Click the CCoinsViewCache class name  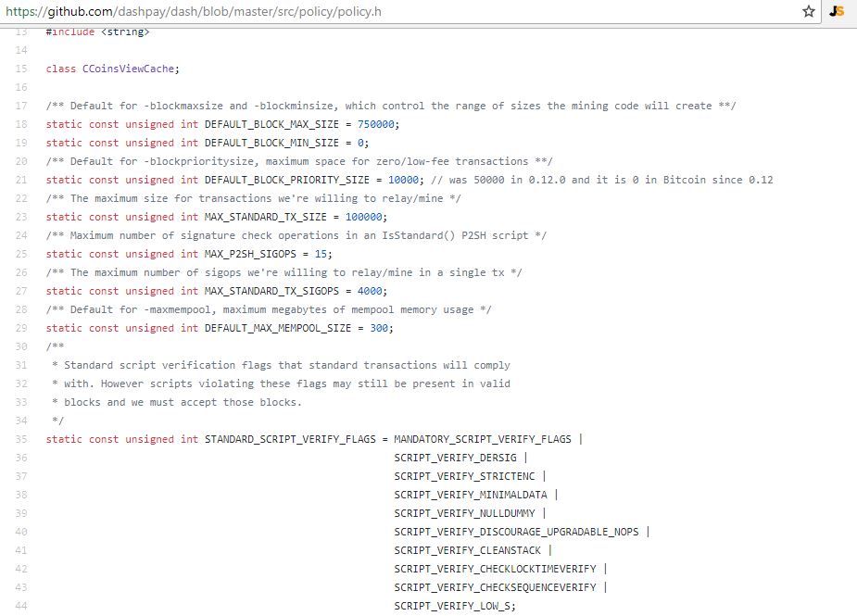pyautogui.click(x=128, y=69)
